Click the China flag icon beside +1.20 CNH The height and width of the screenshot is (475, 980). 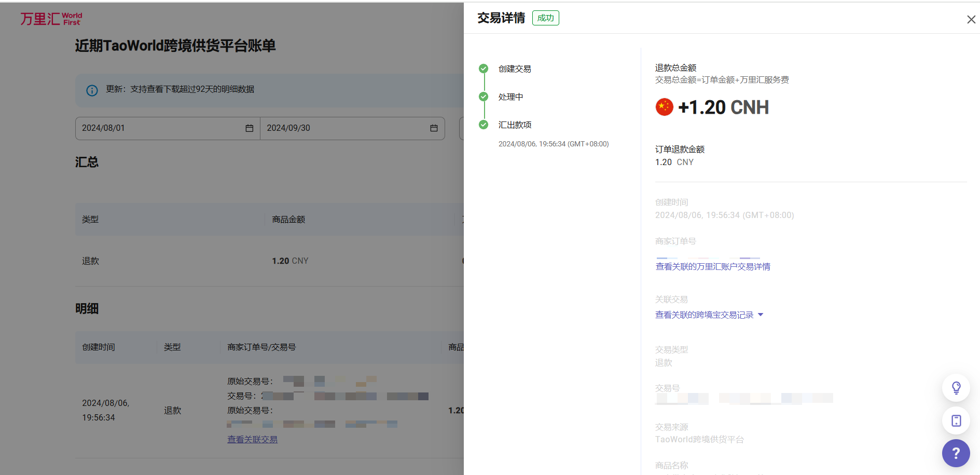point(664,107)
